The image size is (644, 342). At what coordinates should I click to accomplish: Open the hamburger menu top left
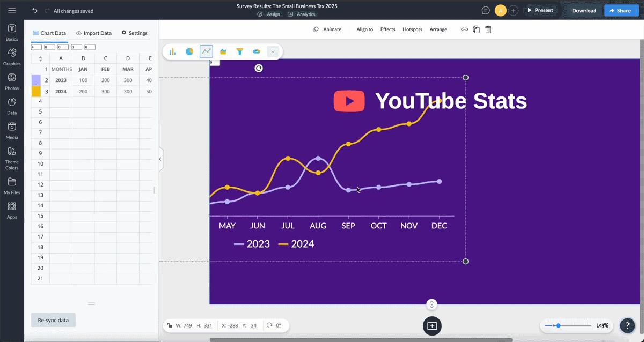(x=12, y=10)
